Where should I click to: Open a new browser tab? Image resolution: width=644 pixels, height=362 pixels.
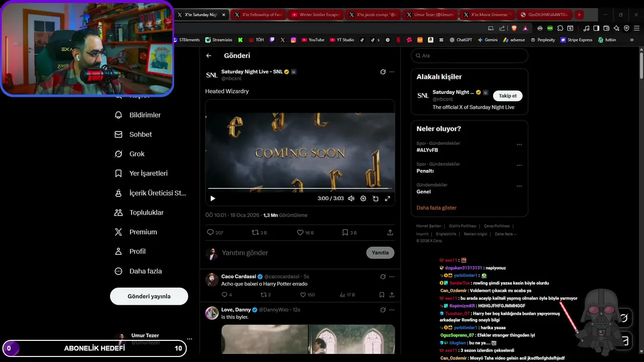coord(579,15)
